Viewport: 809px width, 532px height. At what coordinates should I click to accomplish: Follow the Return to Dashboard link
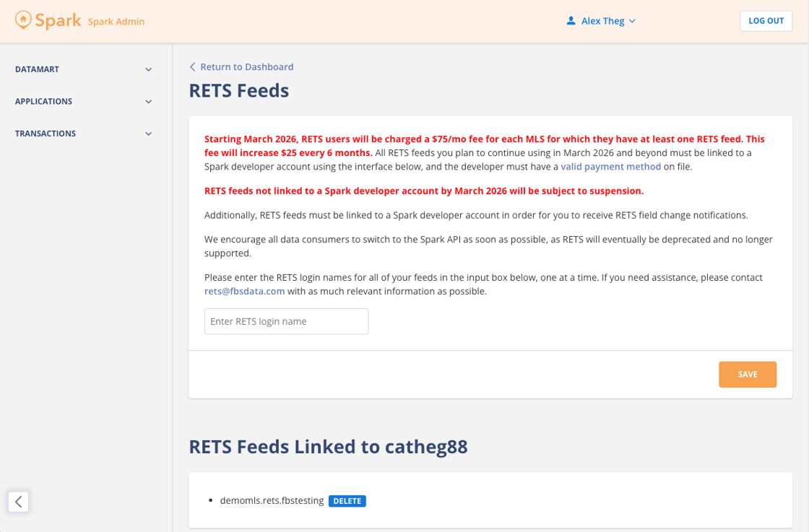click(247, 67)
